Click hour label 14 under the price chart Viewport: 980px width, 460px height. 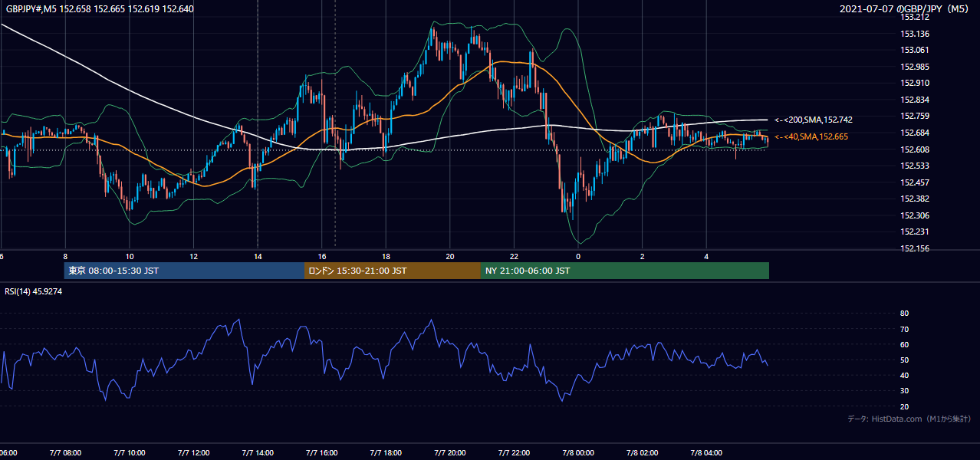coord(258,256)
